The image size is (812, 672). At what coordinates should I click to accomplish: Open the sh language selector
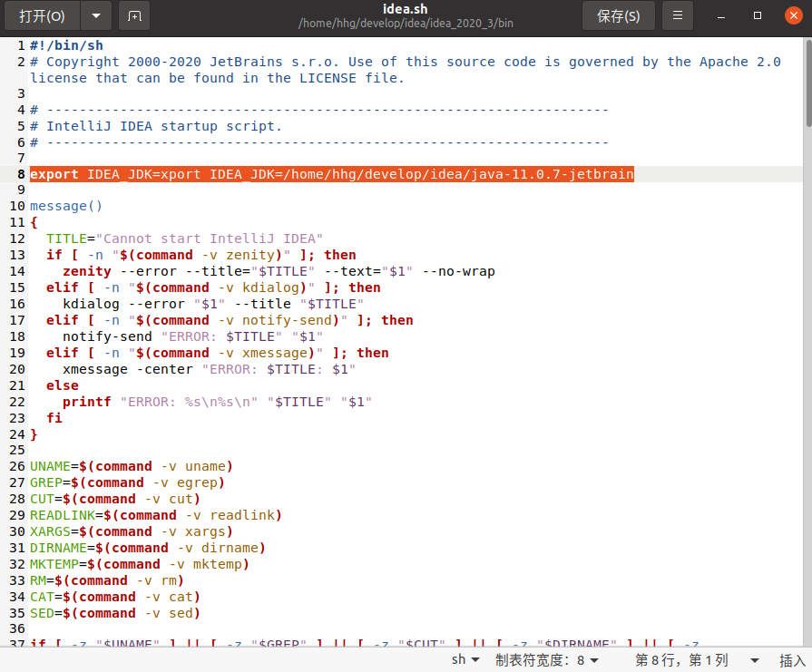coord(465,659)
